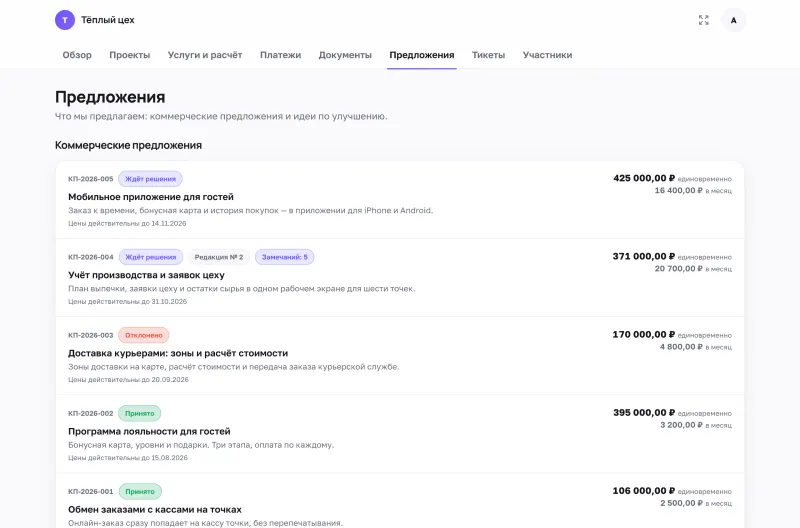The image size is (800, 528).
Task: Click text Цены действительны до 20.09.2026
Action: click(x=128, y=380)
